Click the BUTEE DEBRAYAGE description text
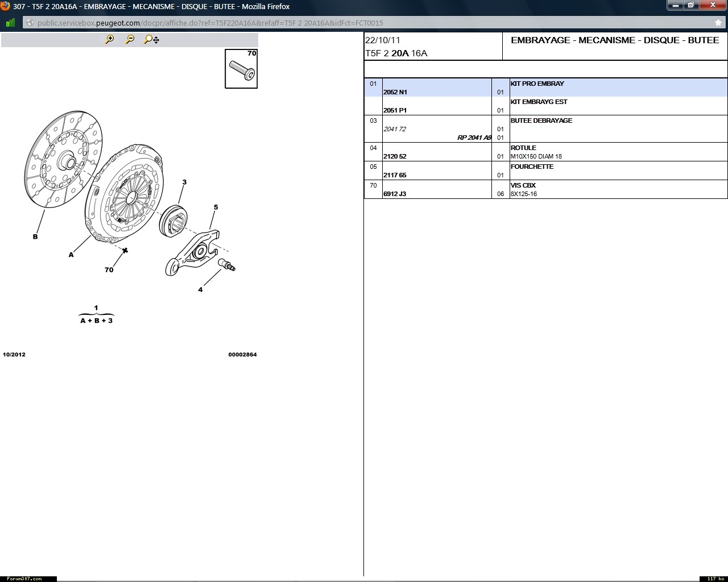This screenshot has height=582, width=728. [541, 120]
